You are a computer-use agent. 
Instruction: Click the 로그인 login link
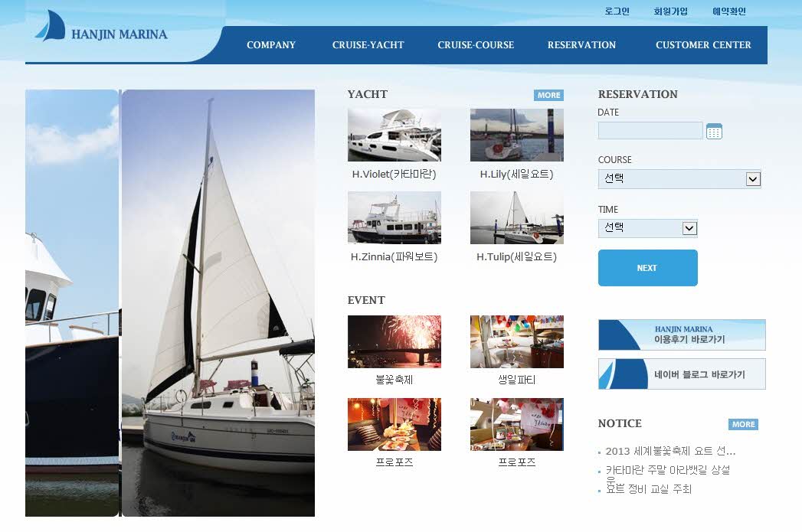tap(617, 11)
